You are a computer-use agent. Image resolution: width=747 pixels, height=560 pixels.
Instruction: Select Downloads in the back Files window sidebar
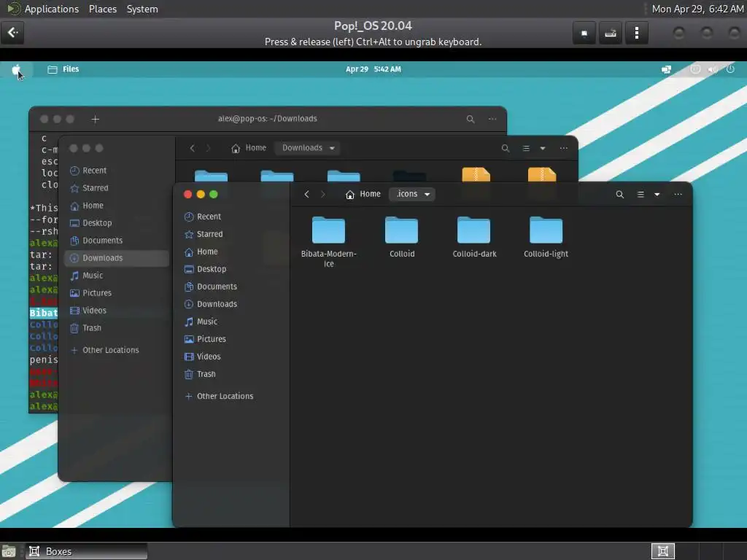point(117,258)
